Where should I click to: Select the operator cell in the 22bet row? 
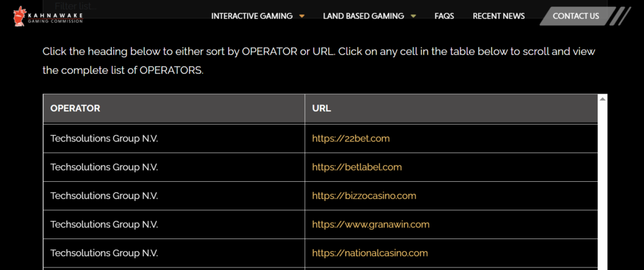[x=104, y=138]
